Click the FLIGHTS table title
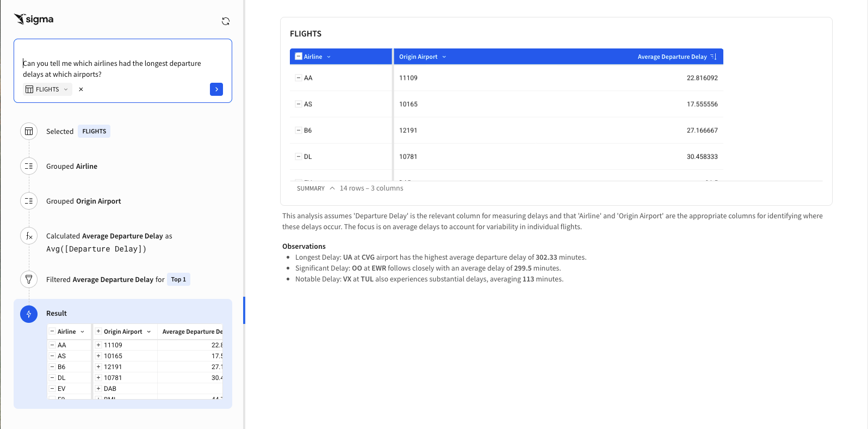This screenshot has width=868, height=429. pyautogui.click(x=306, y=34)
